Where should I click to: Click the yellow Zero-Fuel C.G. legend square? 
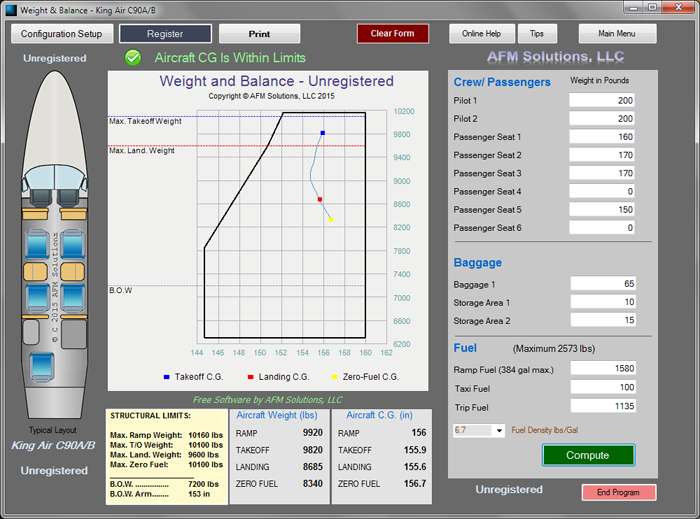coord(334,377)
